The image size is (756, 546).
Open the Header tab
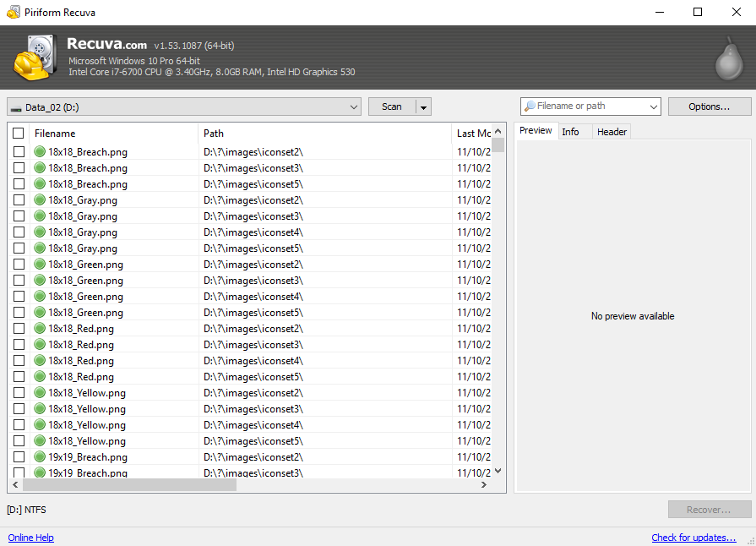pyautogui.click(x=612, y=132)
